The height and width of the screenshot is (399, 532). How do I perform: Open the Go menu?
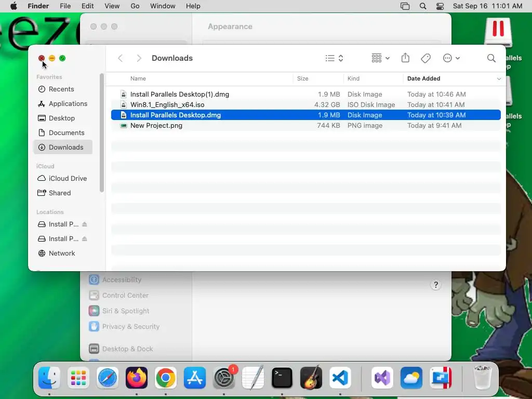coord(135,6)
